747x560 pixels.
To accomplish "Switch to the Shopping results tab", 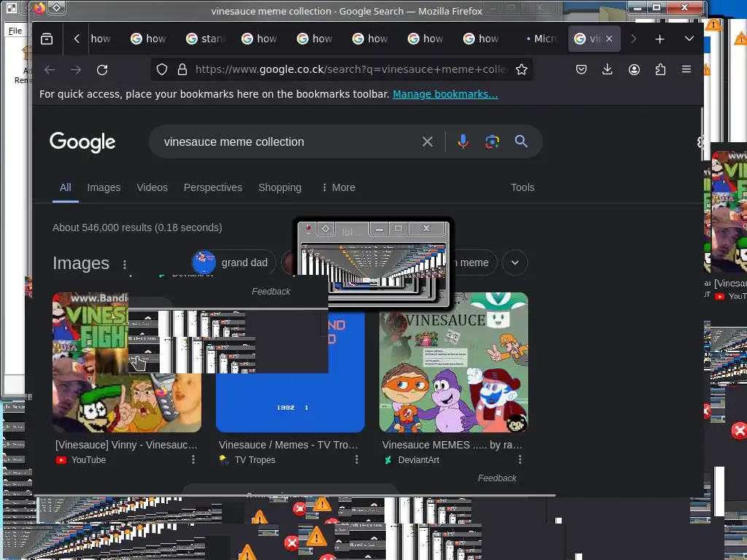I will [x=279, y=187].
